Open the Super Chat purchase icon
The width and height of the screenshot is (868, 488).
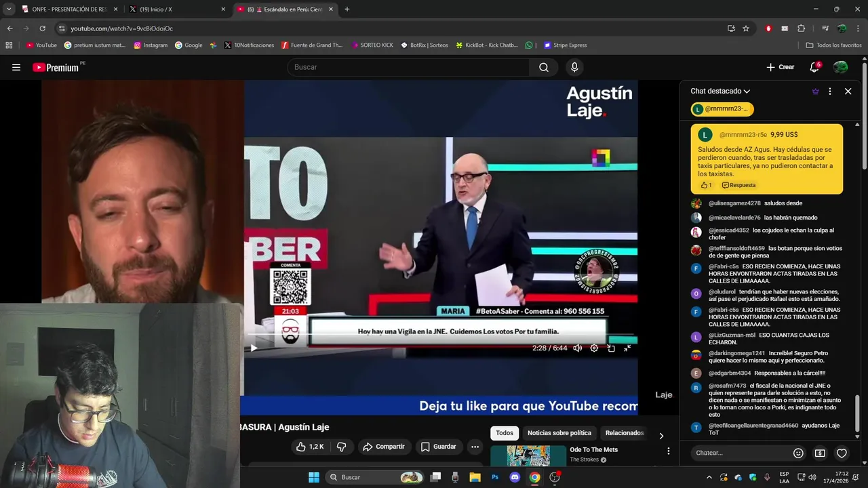click(820, 453)
